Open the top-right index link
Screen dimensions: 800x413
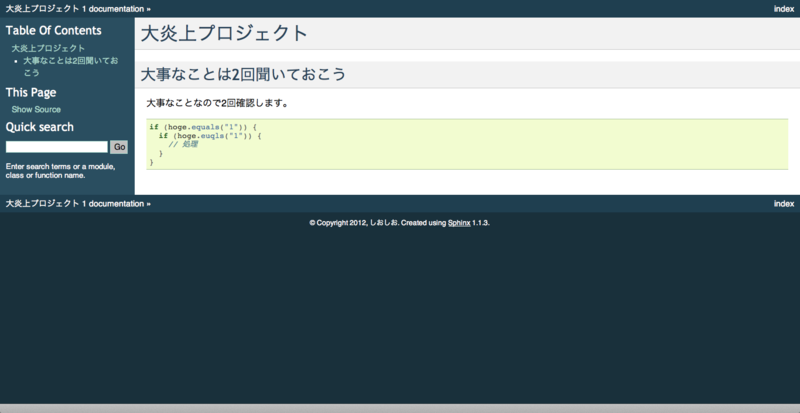click(x=784, y=9)
